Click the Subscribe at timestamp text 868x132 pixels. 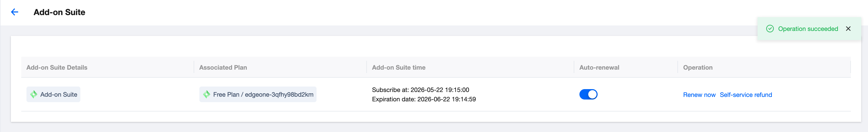(x=421, y=90)
